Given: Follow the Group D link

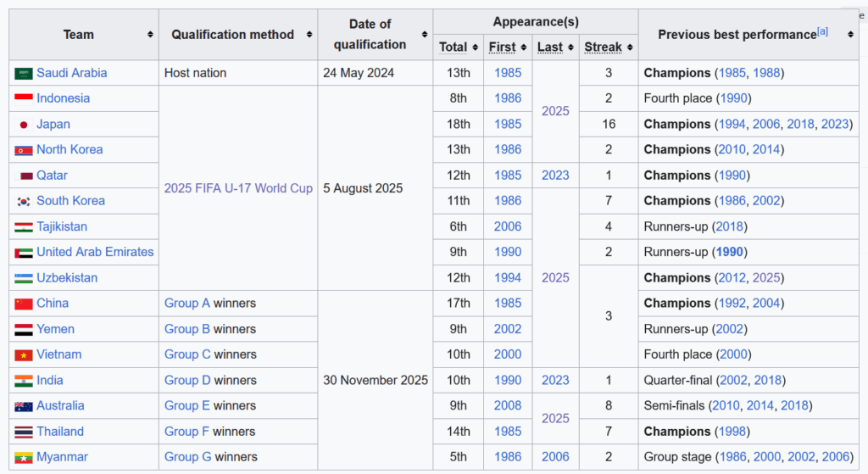Looking at the screenshot, I should point(187,381).
